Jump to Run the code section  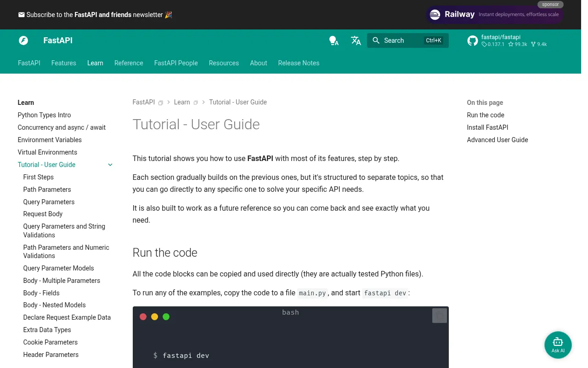click(486, 115)
